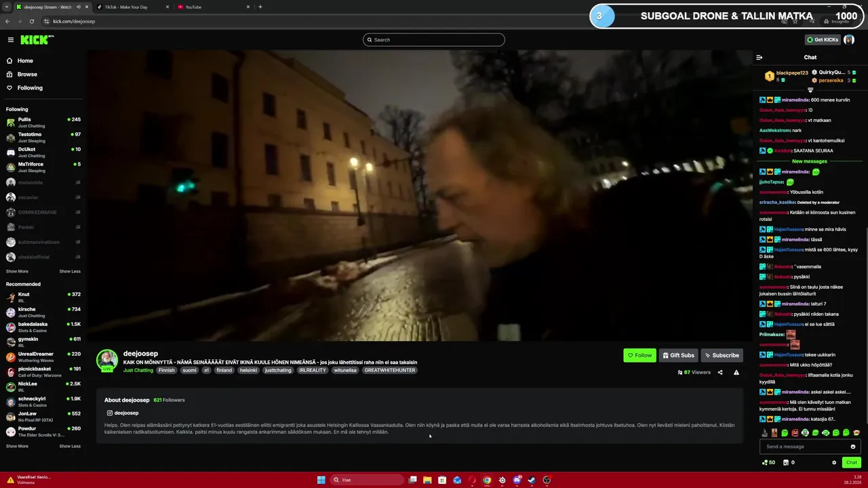Click the report warning triangle icon
Viewport: 868px width, 488px height.
click(736, 372)
